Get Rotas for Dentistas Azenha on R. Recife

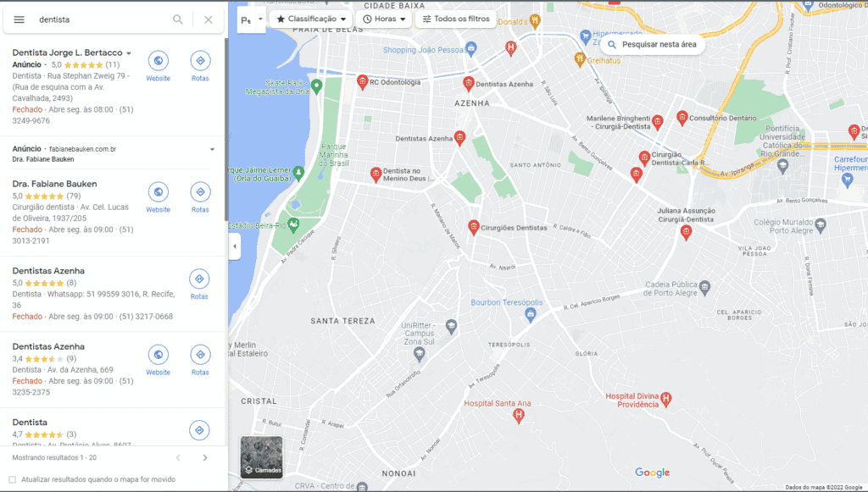(x=199, y=285)
